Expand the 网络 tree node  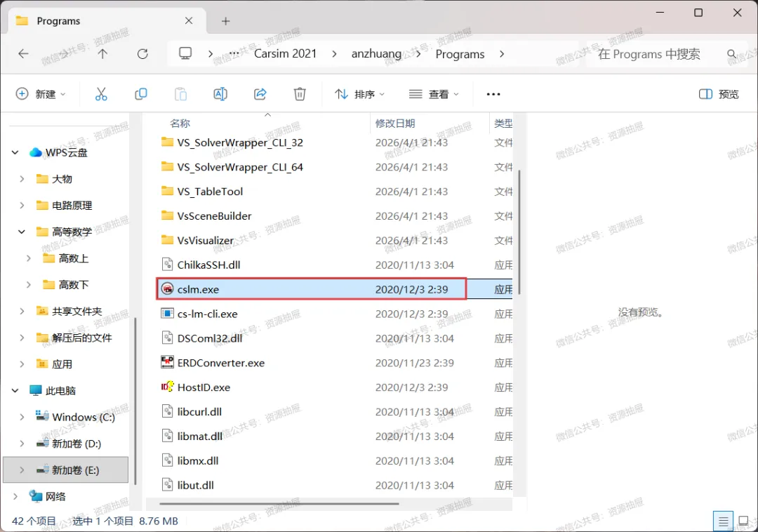[x=15, y=496]
